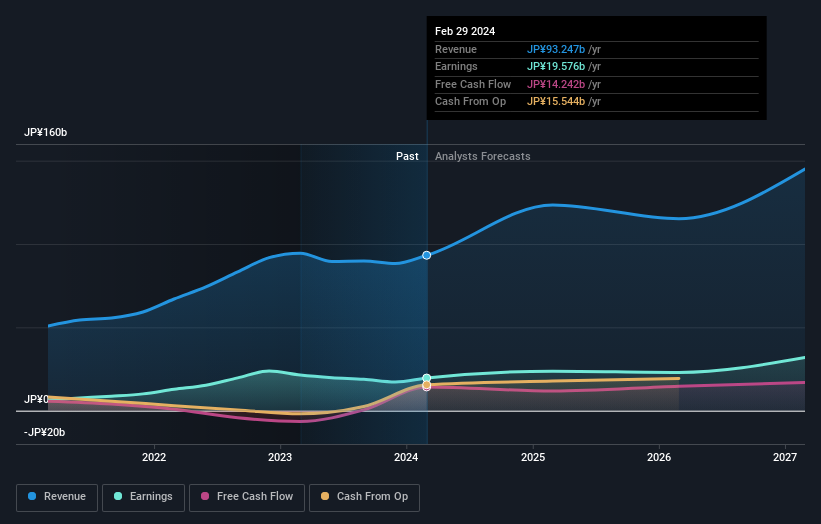Click Cash From Op value JP¥15.544b
The width and height of the screenshot is (821, 524).
coord(556,102)
